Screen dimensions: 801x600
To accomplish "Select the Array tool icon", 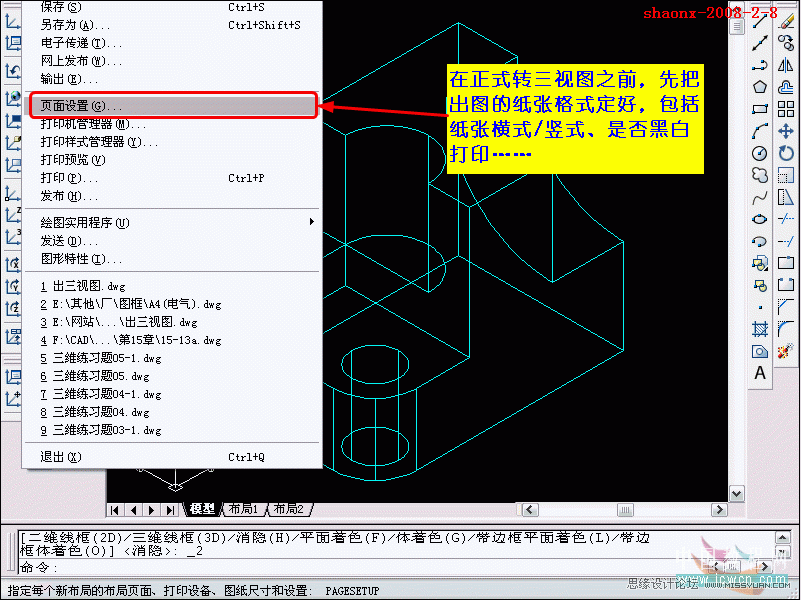I will tap(786, 109).
